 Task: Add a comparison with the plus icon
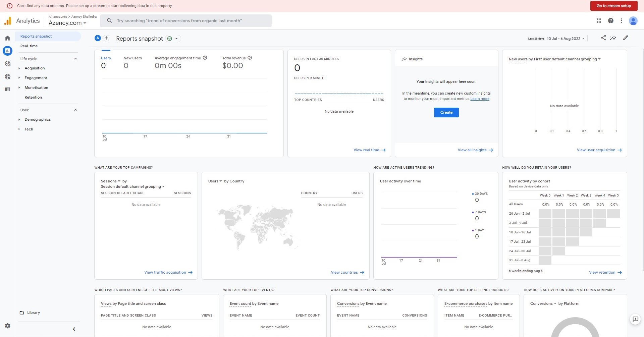[x=106, y=38]
